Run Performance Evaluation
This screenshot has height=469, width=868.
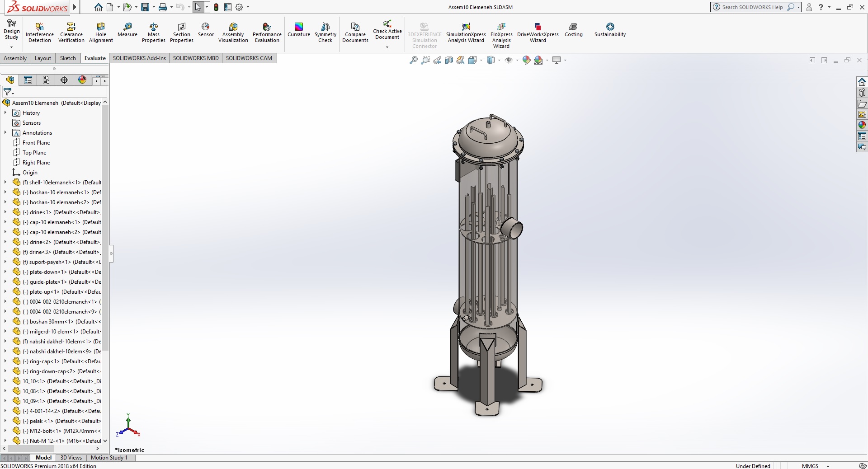click(x=267, y=33)
